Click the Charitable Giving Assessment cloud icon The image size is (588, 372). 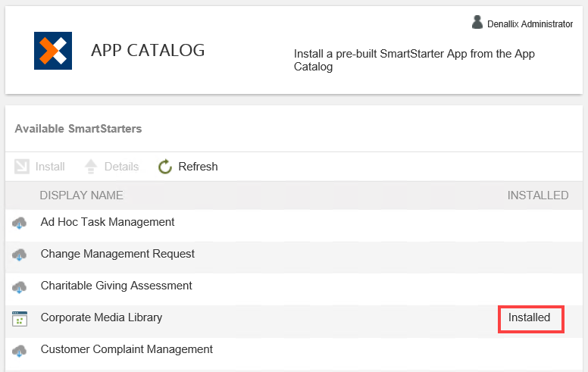point(20,286)
